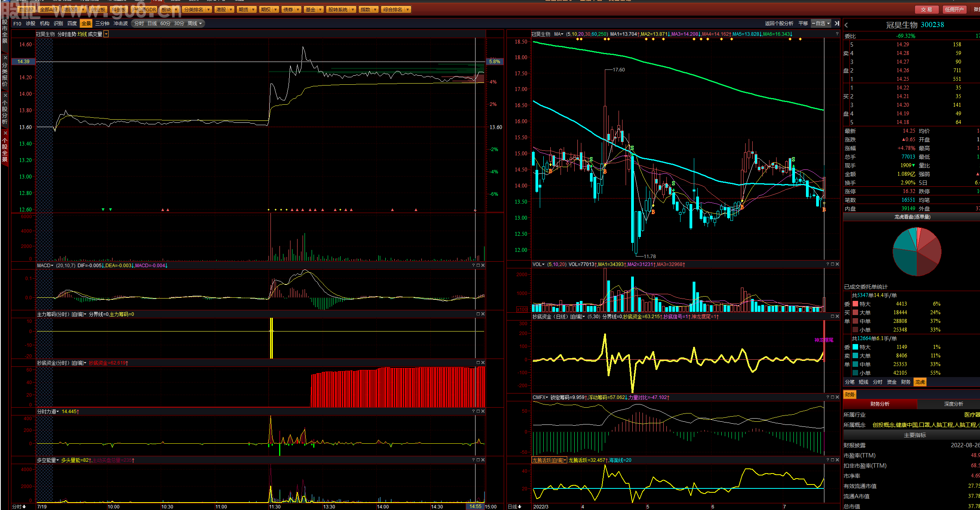Expand the 港股通 dropdown arrow
This screenshot has width=980, height=510.
[x=83, y=9]
